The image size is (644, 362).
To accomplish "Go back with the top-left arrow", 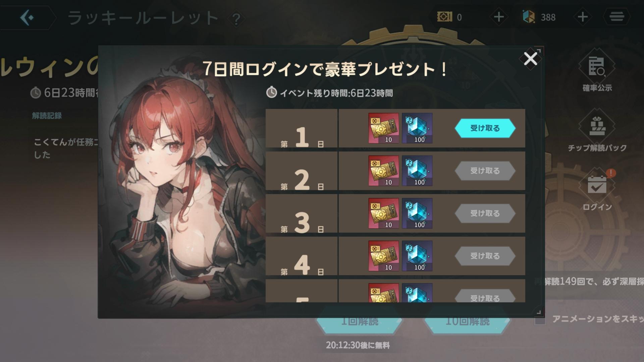I will 28,17.
